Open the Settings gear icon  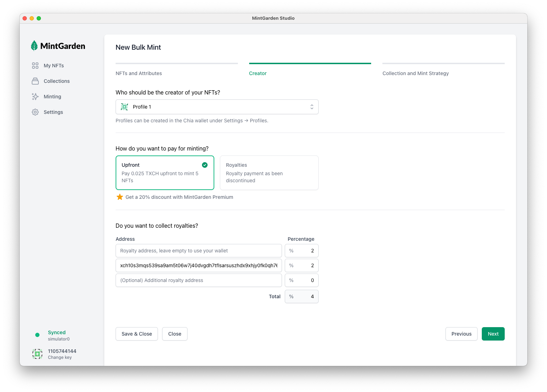point(35,112)
